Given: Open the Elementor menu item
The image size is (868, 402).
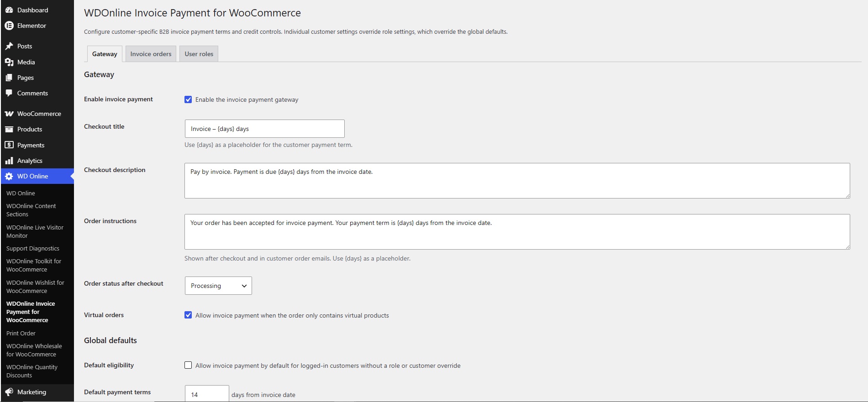Looking at the screenshot, I should (x=37, y=26).
